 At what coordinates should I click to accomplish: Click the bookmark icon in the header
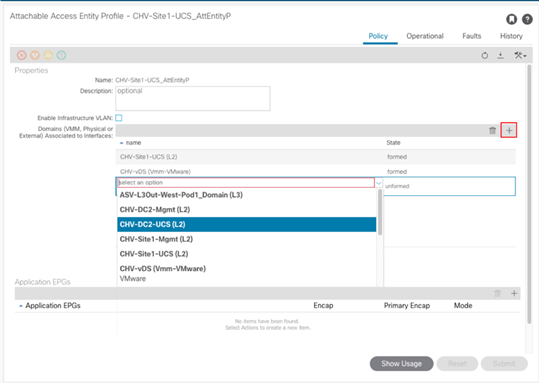(x=512, y=20)
